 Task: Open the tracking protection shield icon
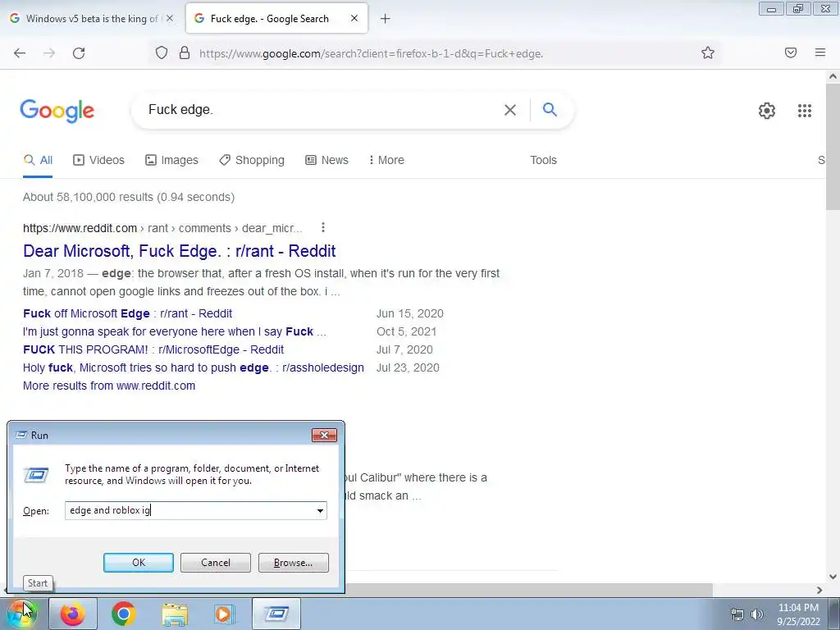[x=162, y=53]
